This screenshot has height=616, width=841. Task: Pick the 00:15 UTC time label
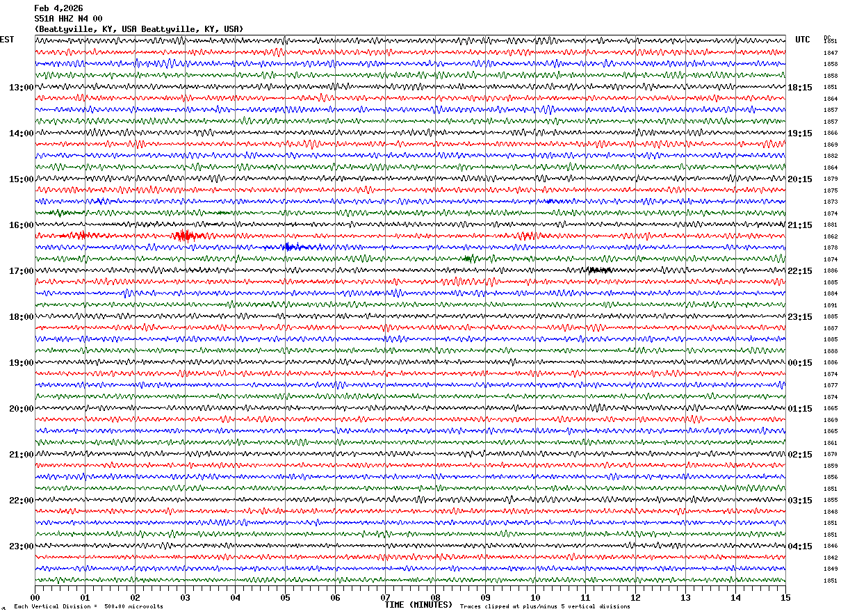[800, 363]
